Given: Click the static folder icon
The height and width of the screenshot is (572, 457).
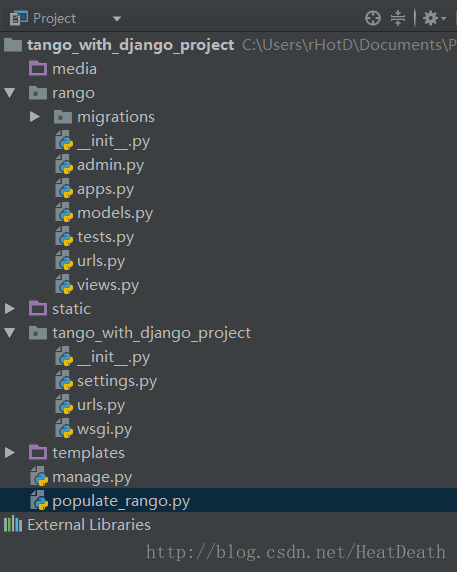Looking at the screenshot, I should (x=38, y=309).
